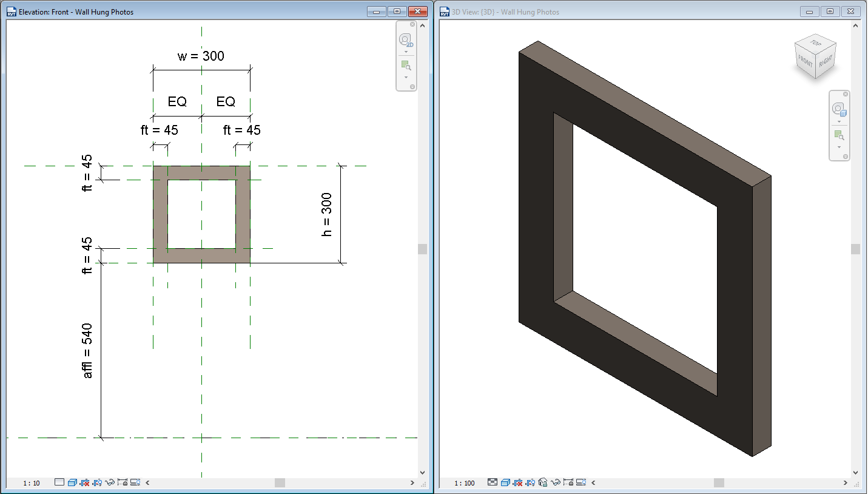Click the Visual Style cube icon in the 3D view

coord(505,482)
